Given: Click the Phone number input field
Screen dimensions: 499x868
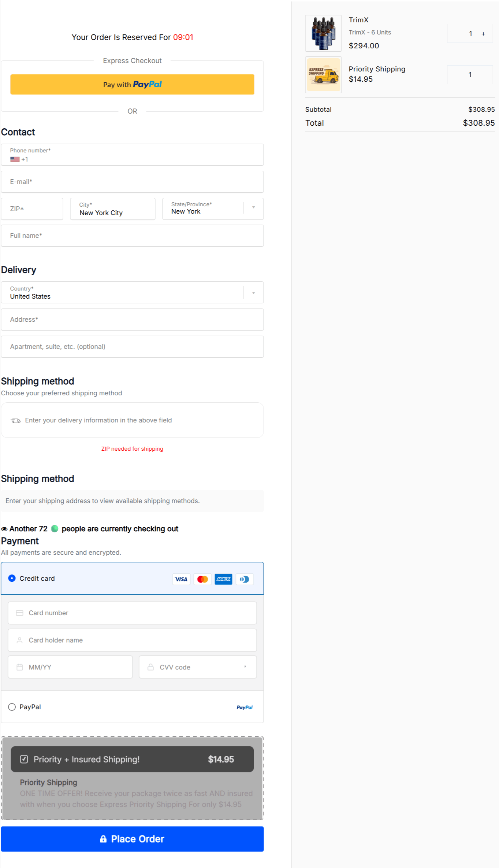Looking at the screenshot, I should 132,155.
